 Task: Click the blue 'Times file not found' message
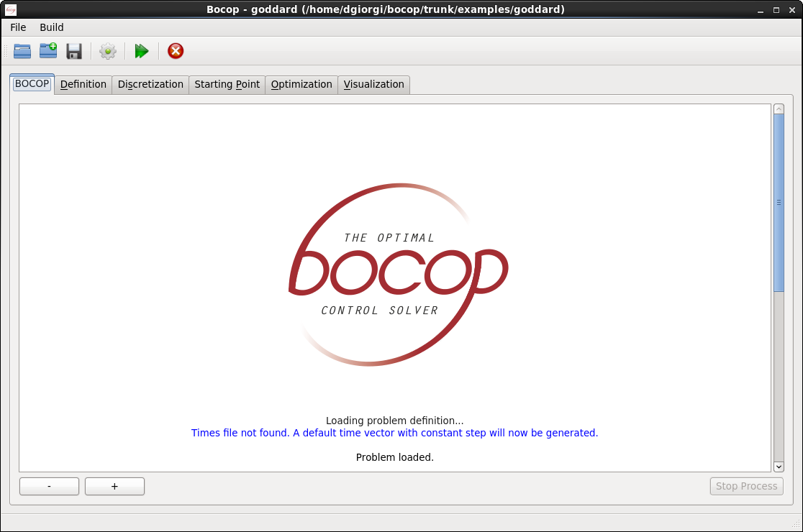[395, 433]
